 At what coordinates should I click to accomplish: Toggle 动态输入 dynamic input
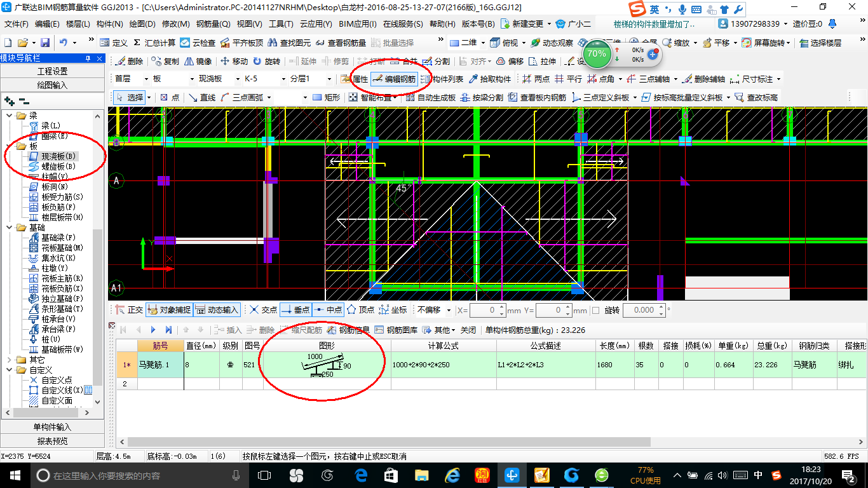216,310
